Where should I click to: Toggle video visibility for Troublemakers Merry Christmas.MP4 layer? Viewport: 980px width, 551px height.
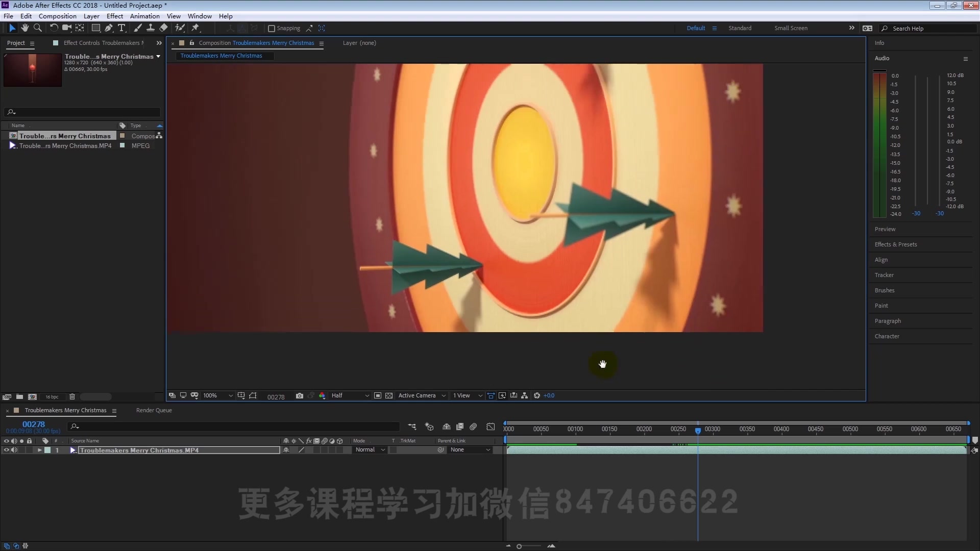(7, 450)
